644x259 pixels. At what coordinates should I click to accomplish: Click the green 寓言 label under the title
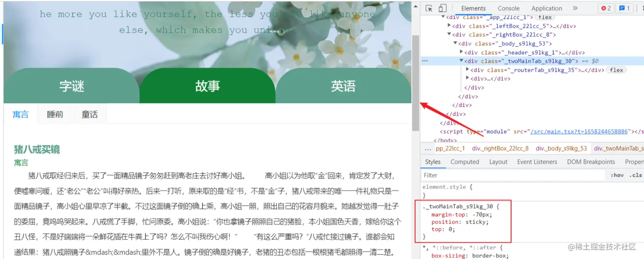pyautogui.click(x=21, y=162)
